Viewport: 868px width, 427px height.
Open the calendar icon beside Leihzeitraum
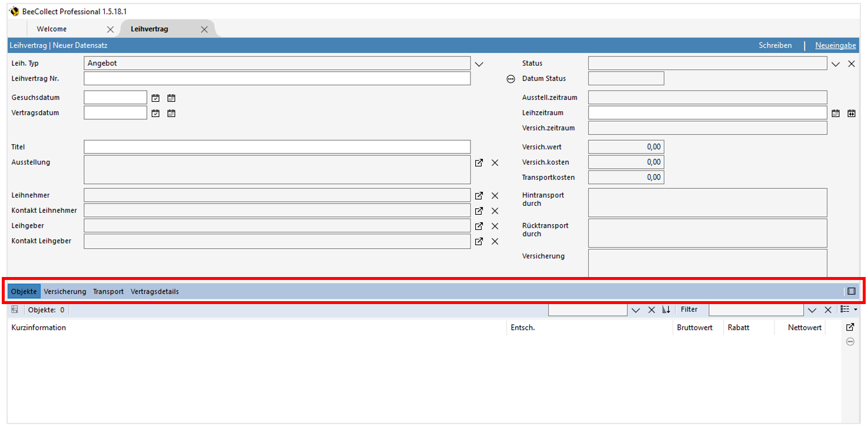(x=836, y=112)
